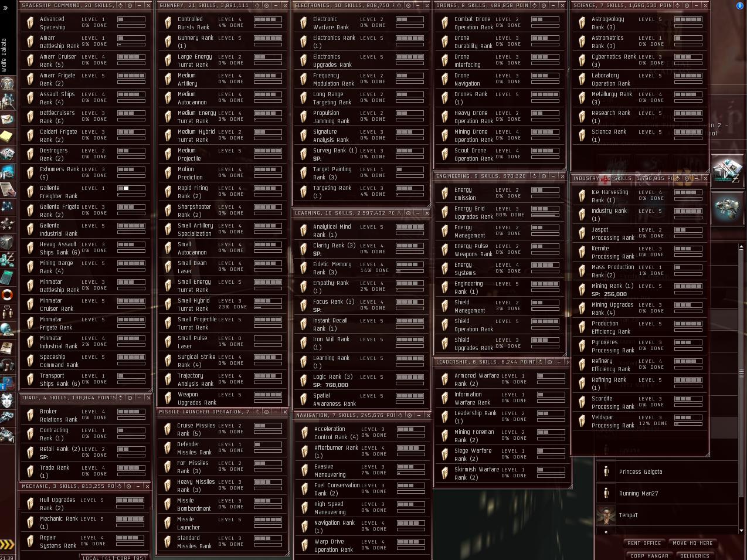
Task: Select the Retail Rank (2) skill row
Action: [x=86, y=453]
